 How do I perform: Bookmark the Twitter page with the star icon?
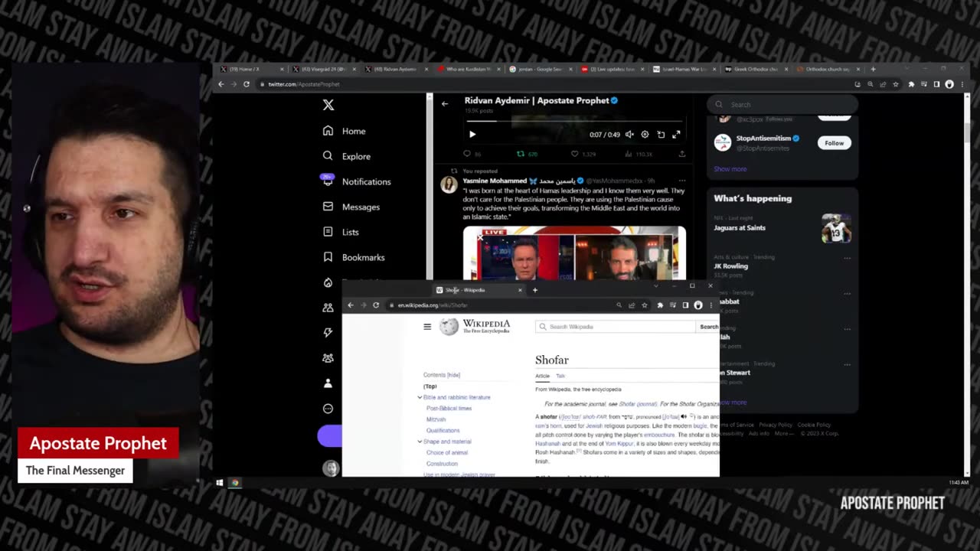[896, 84]
